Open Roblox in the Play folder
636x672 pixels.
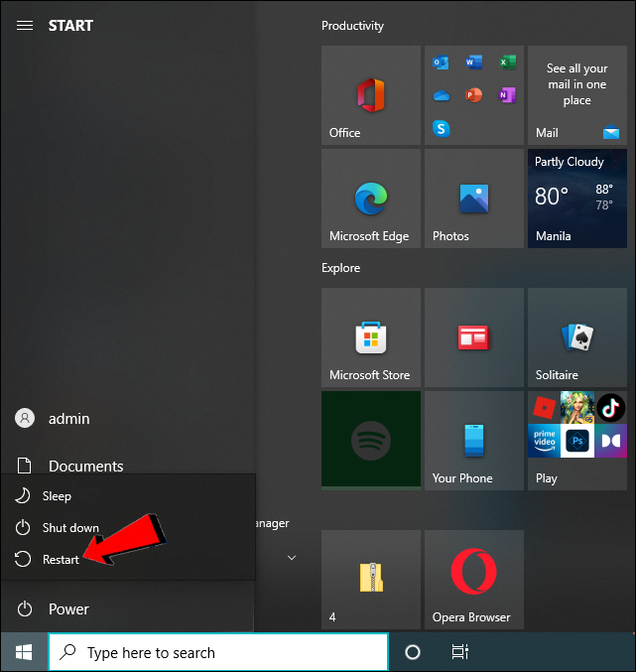coord(544,408)
